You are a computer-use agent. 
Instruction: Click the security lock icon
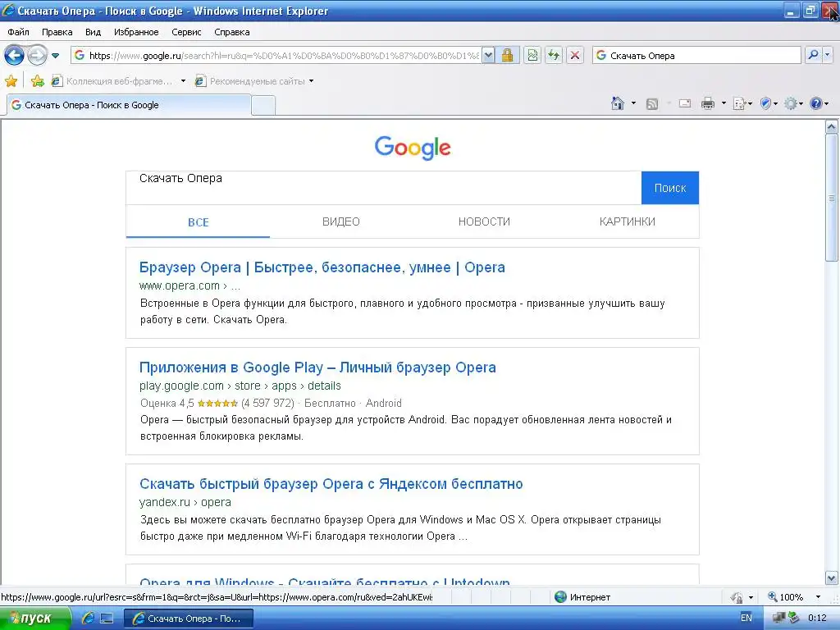(507, 55)
